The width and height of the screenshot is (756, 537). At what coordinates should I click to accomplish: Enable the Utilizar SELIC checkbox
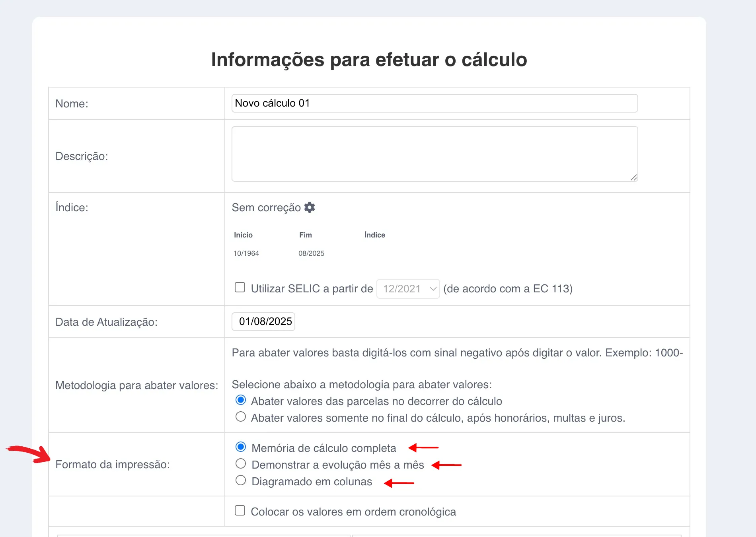coord(240,287)
